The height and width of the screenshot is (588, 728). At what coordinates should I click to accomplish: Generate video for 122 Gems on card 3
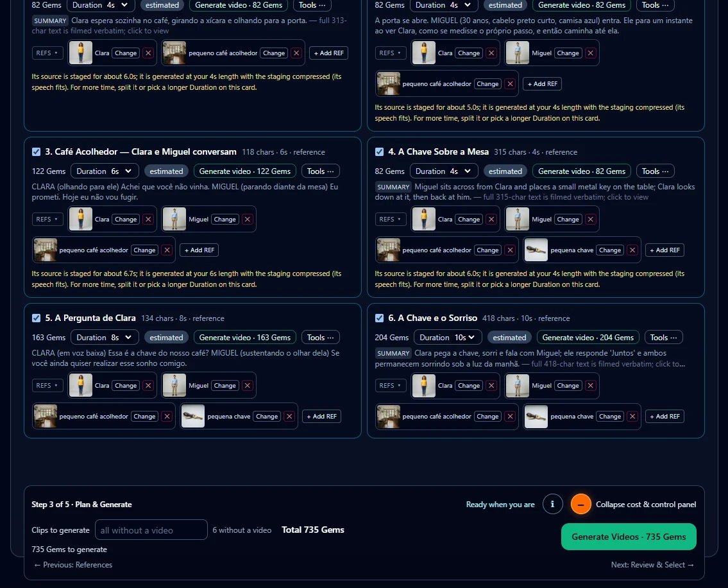244,171
